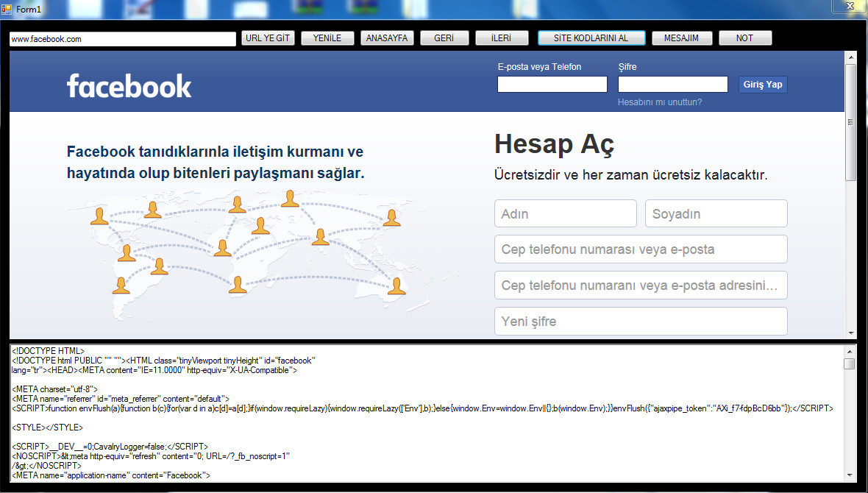Click the browser pane scrollbar thumb
The height and width of the screenshot is (493, 868).
point(851,122)
